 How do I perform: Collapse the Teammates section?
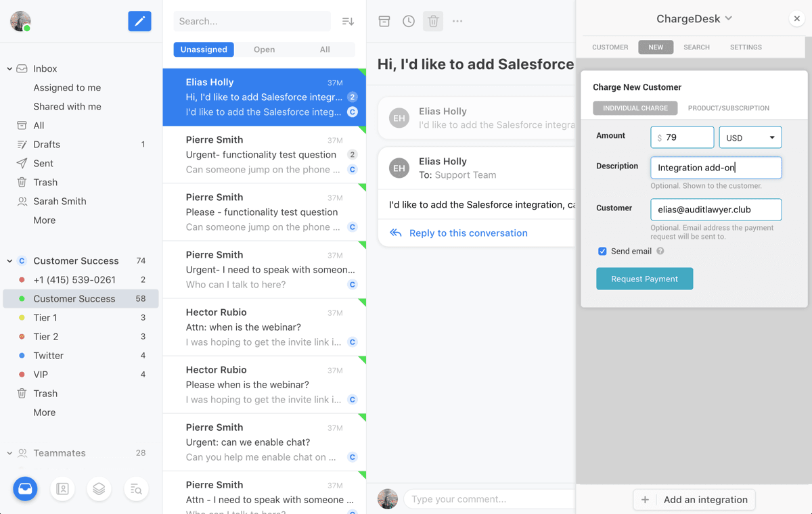(9, 452)
